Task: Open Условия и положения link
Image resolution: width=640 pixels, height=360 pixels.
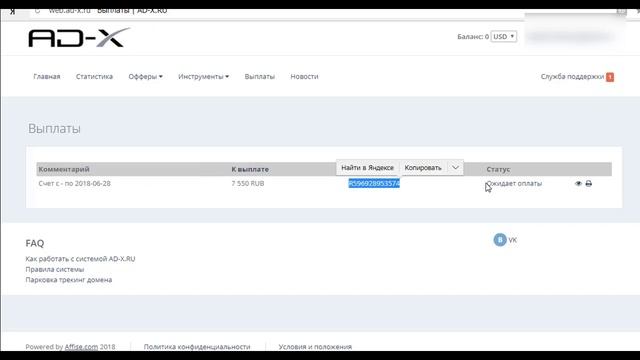Action: (x=315, y=347)
